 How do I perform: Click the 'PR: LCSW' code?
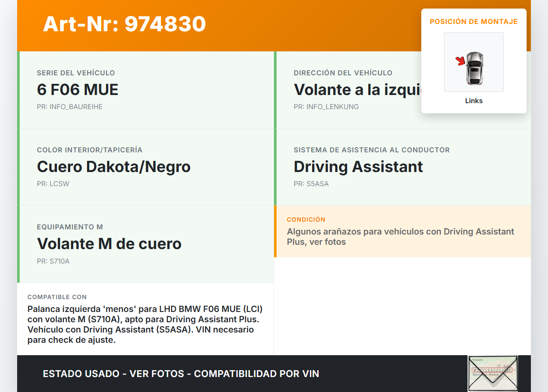tap(53, 184)
